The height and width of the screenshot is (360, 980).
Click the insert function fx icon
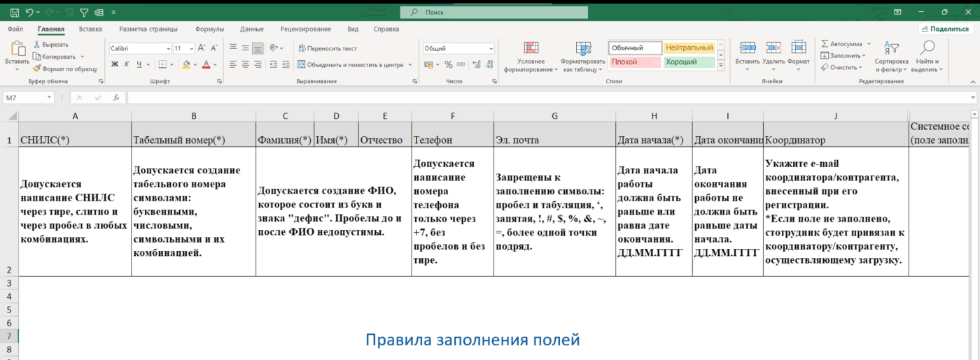tap(115, 98)
